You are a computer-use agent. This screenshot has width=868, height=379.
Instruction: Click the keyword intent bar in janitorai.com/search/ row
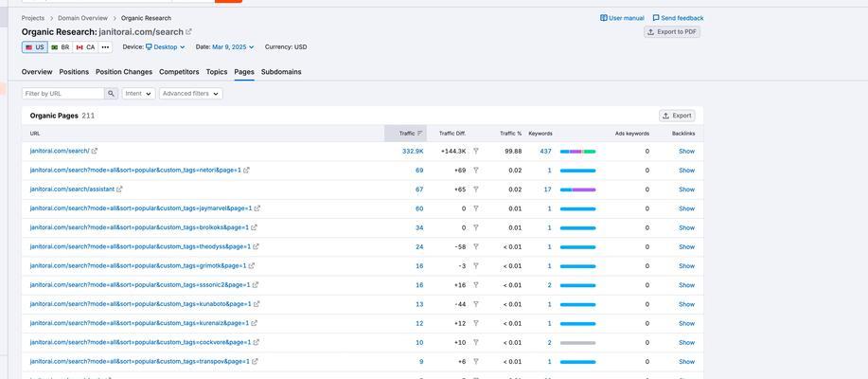point(578,152)
